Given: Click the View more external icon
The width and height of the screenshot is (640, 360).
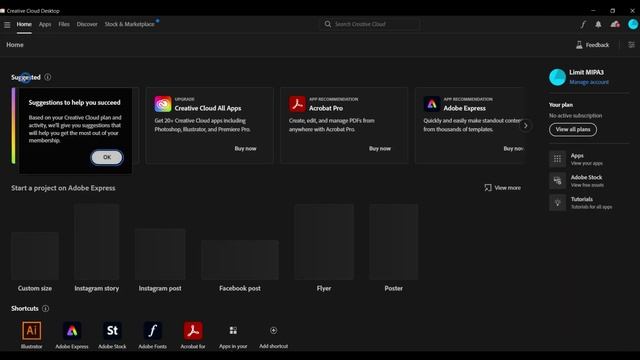Looking at the screenshot, I should (x=488, y=188).
